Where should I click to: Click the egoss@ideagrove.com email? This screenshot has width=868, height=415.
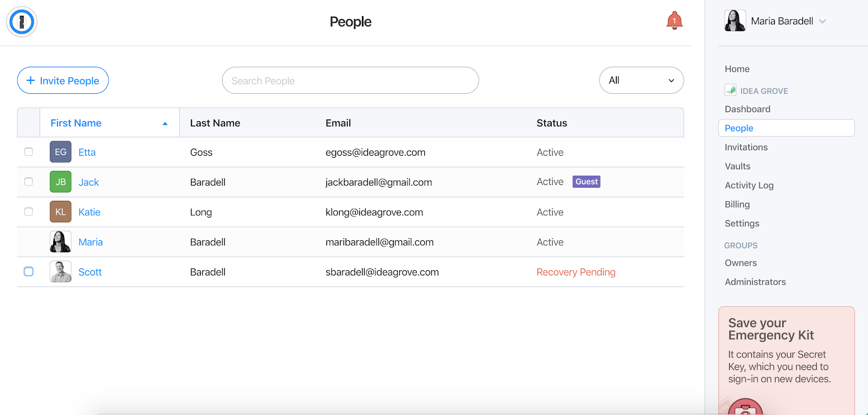tap(375, 152)
